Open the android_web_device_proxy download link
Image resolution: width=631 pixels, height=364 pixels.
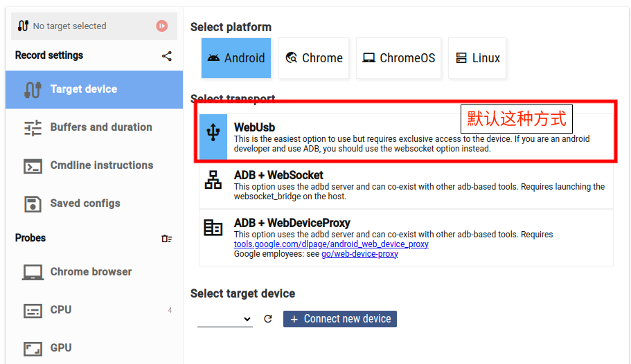click(x=331, y=244)
